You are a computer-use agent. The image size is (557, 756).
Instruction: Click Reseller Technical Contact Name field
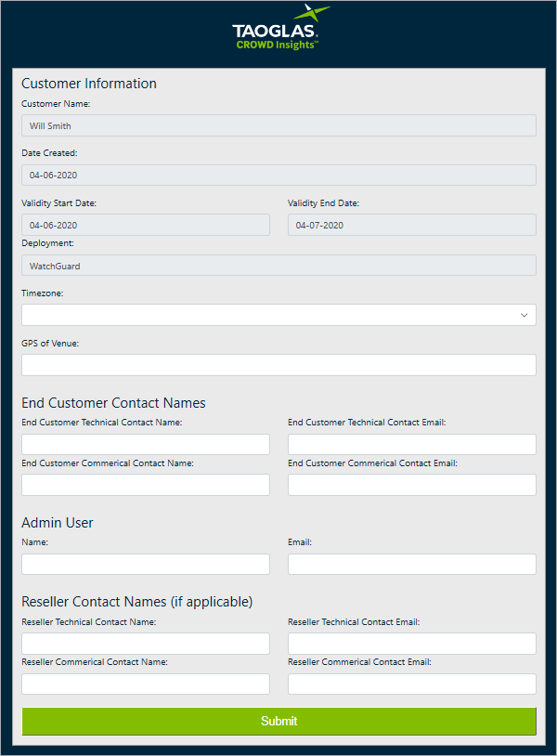point(146,644)
